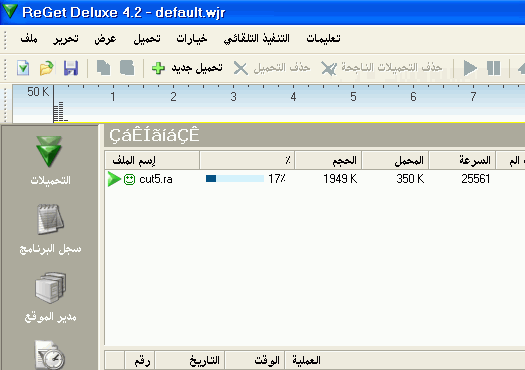
Task: Sort by the الحجم column header
Action: [x=328, y=160]
